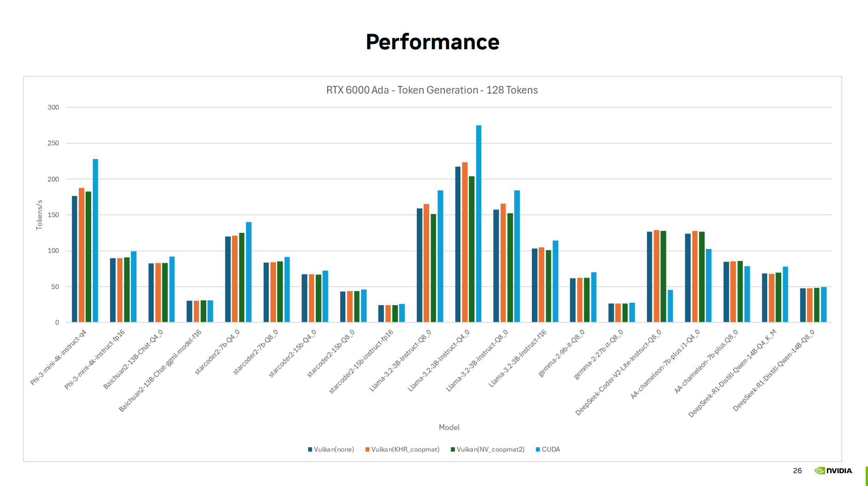868x486 pixels.
Task: Click the "Model" horizontal axis title
Action: [449, 428]
